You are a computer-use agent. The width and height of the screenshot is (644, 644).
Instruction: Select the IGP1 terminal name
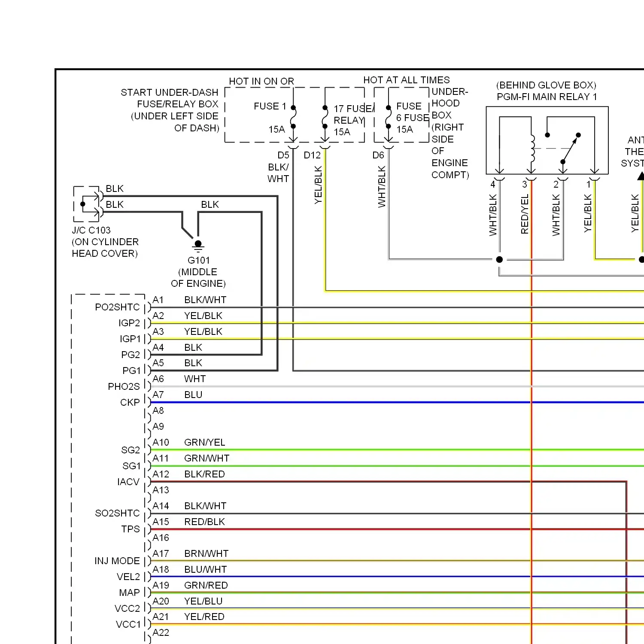130,339
